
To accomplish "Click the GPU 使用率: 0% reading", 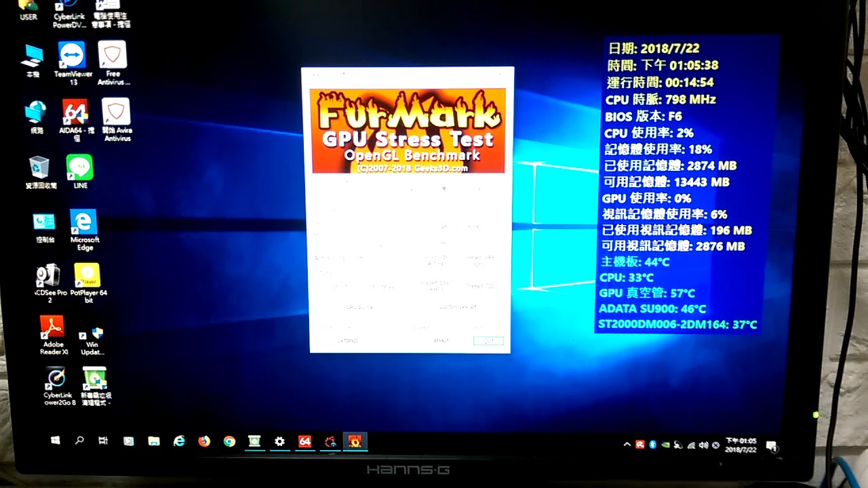I will (647, 198).
